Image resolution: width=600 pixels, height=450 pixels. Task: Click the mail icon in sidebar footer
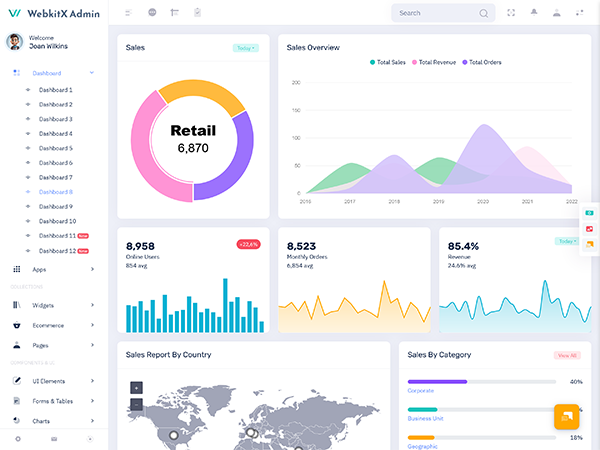pyautogui.click(x=54, y=439)
